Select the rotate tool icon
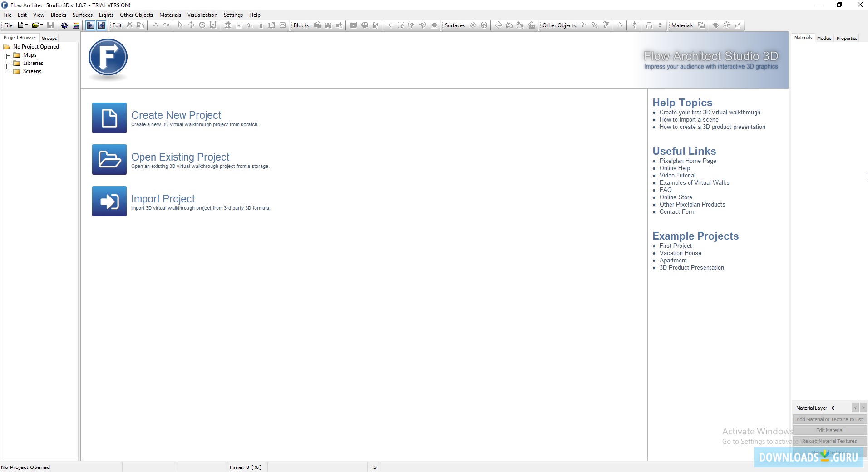The height and width of the screenshot is (472, 868). [202, 25]
